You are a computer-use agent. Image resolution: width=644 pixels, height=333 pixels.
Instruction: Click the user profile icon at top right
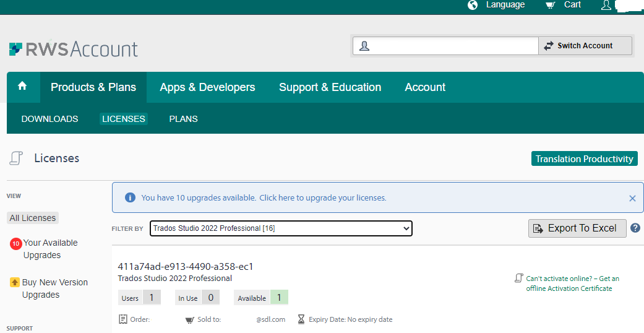[606, 5]
